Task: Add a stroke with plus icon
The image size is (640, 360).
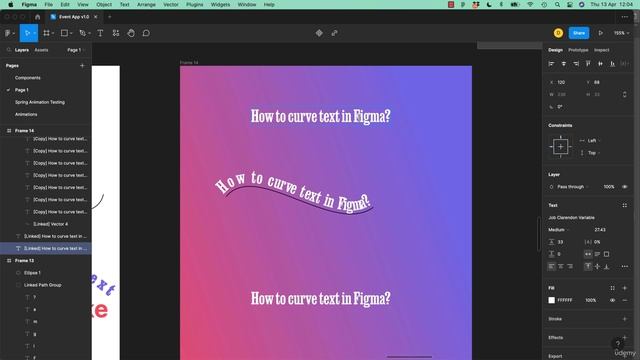Action: point(624,319)
